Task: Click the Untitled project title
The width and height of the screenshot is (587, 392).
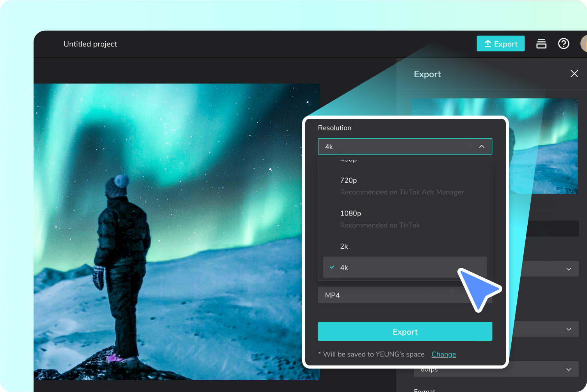Action: click(x=90, y=44)
